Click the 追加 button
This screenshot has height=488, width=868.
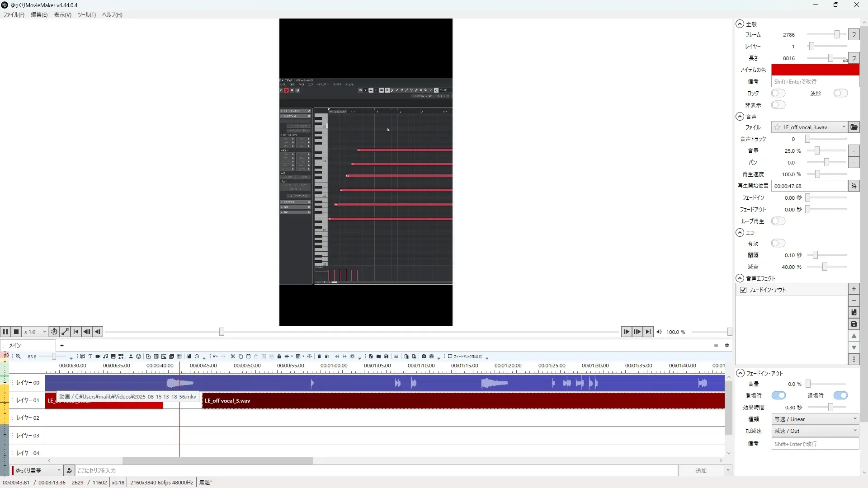(701, 471)
